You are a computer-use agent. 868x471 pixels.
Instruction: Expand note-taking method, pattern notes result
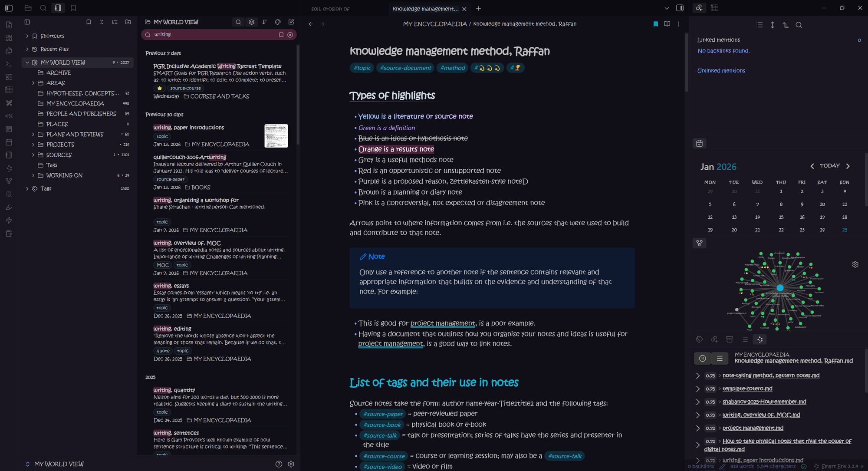pos(697,375)
